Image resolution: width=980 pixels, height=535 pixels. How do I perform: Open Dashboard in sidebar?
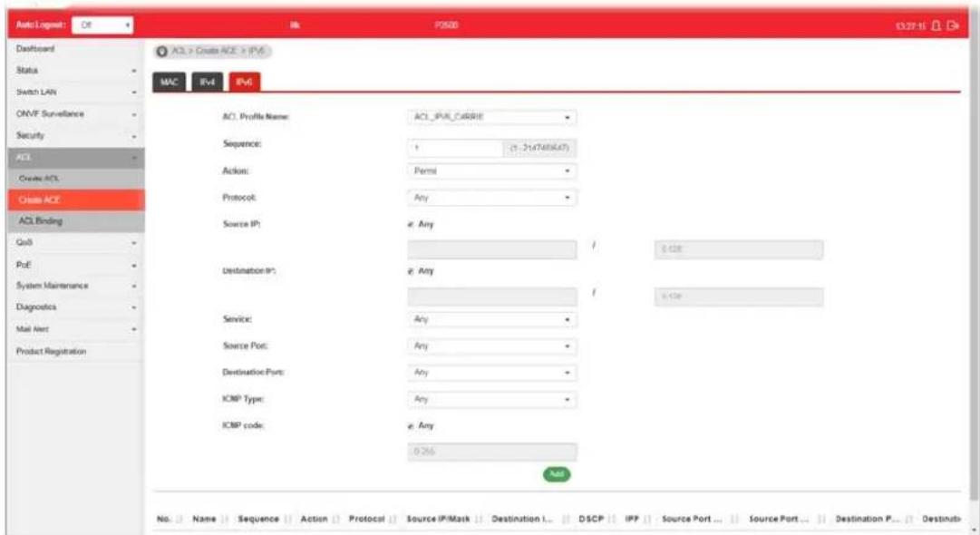click(x=75, y=49)
